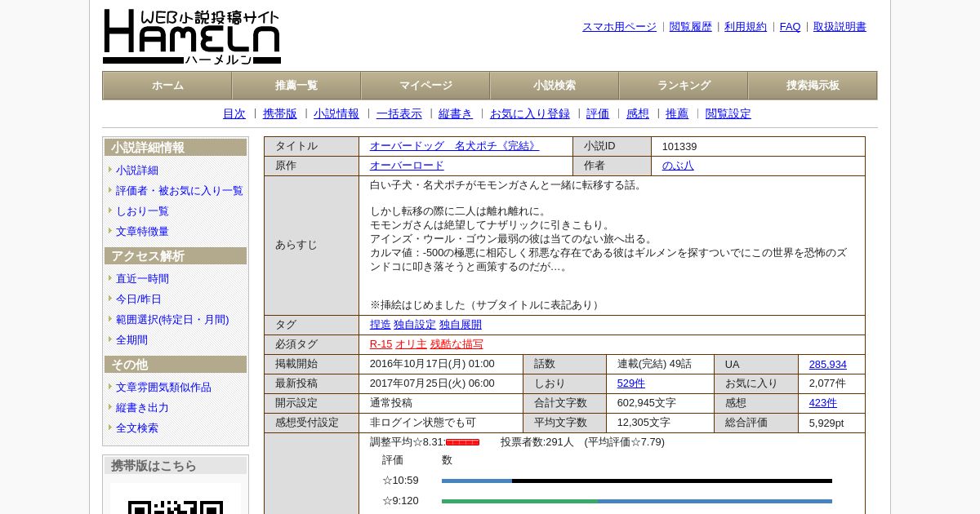Go to the マイページ tab
This screenshot has height=514, width=980.
pyautogui.click(x=425, y=86)
